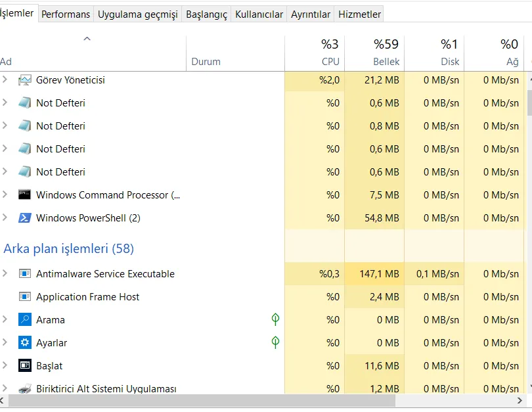Go to the Ayrıntılar tab

(311, 14)
